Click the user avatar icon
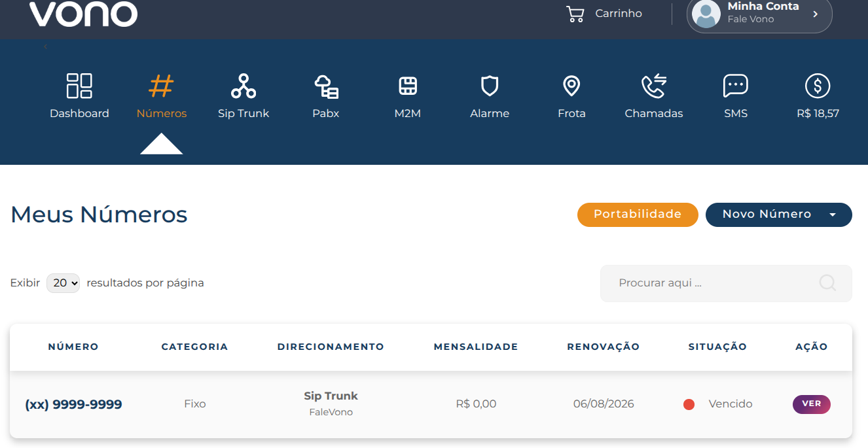This screenshot has height=448, width=868. 706,14
